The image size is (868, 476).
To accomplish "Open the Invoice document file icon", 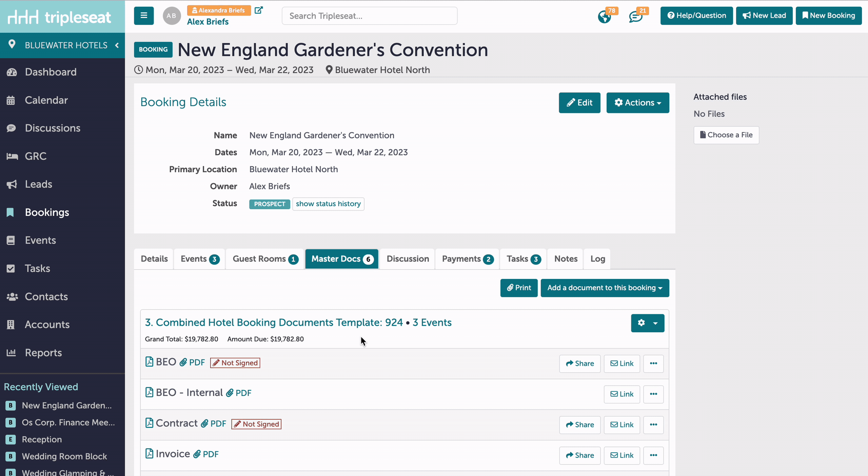I will [x=149, y=453].
